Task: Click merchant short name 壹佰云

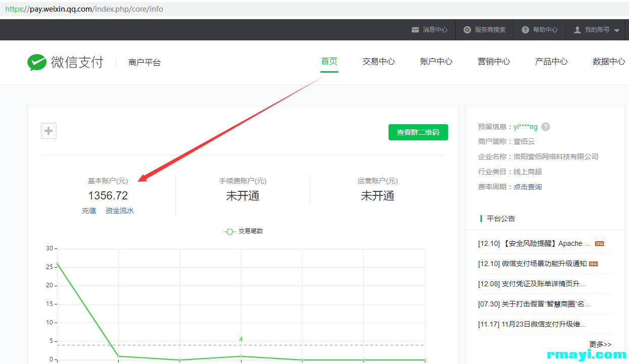Action: (x=524, y=141)
